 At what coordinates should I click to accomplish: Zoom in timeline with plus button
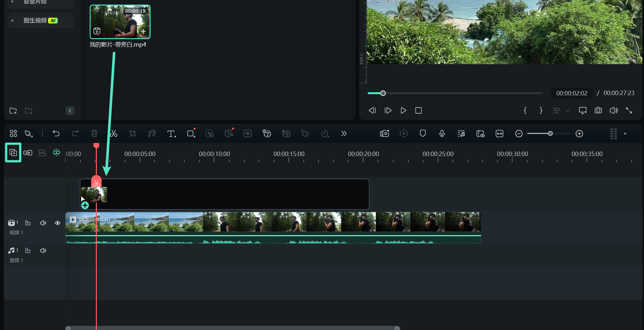pos(579,134)
